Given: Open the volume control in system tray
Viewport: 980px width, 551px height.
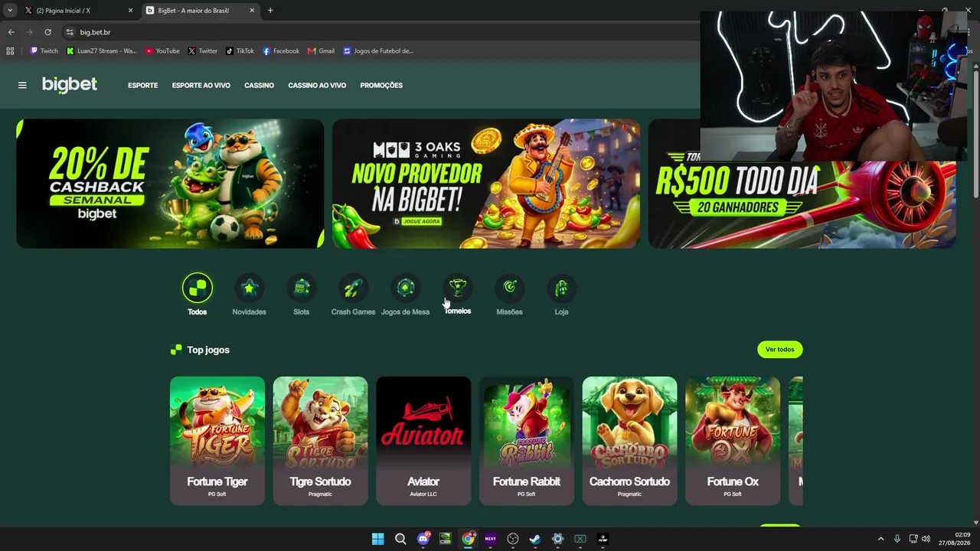Looking at the screenshot, I should pos(926,539).
